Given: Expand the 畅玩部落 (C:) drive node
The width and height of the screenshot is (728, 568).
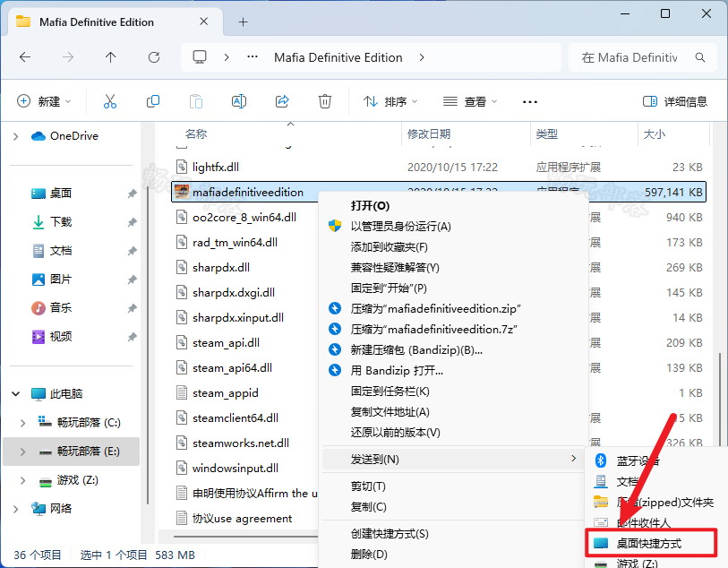Looking at the screenshot, I should pyautogui.click(x=22, y=423).
